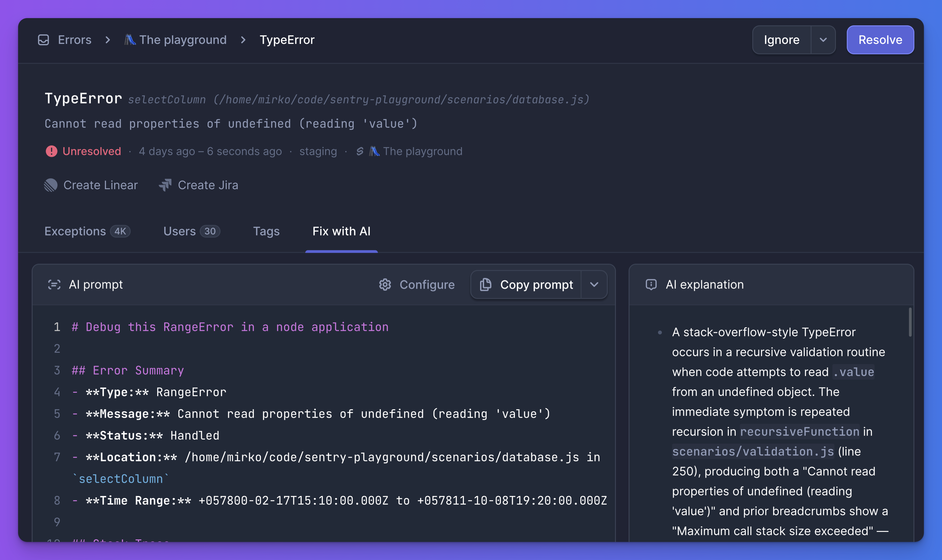Click the Resolve button
This screenshot has width=942, height=560.
tap(880, 40)
